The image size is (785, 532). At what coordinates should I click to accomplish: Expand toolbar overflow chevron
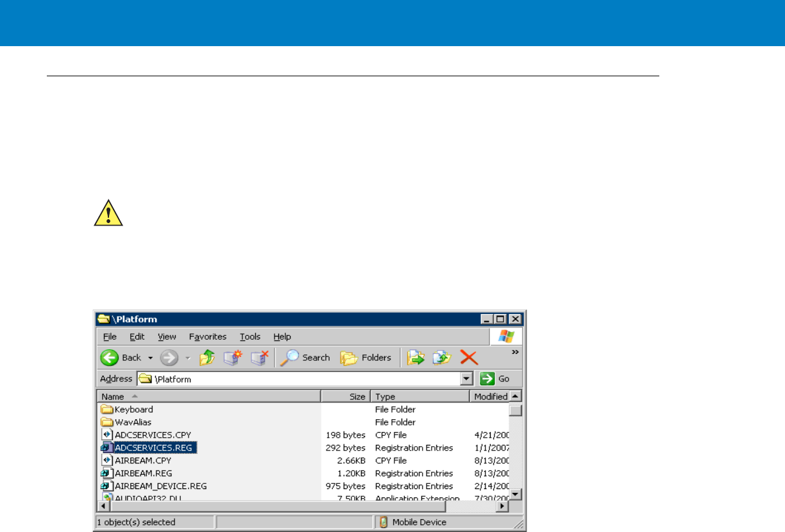(515, 353)
